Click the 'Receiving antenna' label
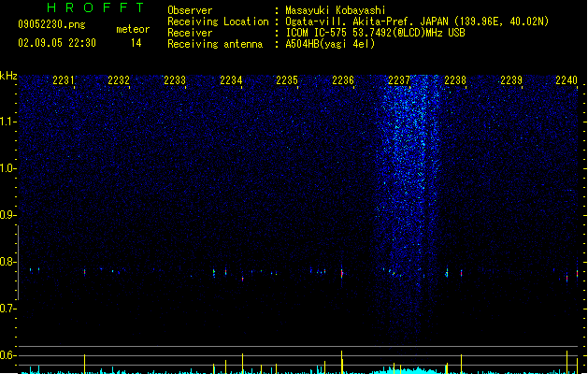The height and width of the screenshot is (374, 588). pyautogui.click(x=215, y=44)
